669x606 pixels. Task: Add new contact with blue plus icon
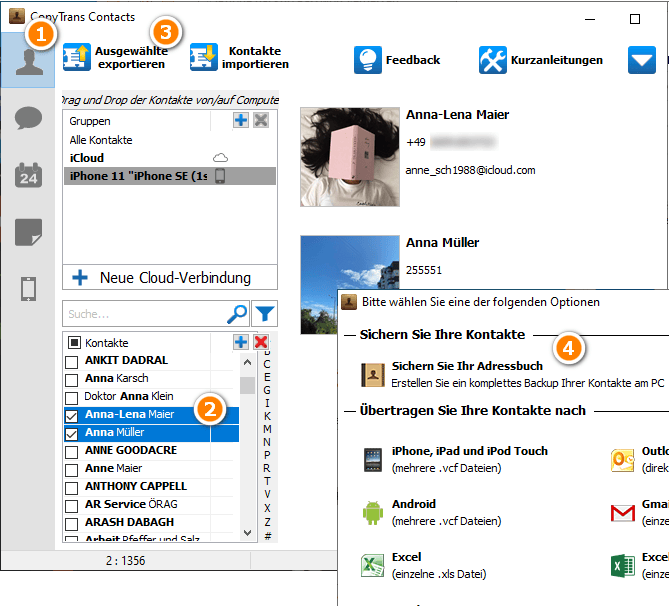[x=241, y=342]
